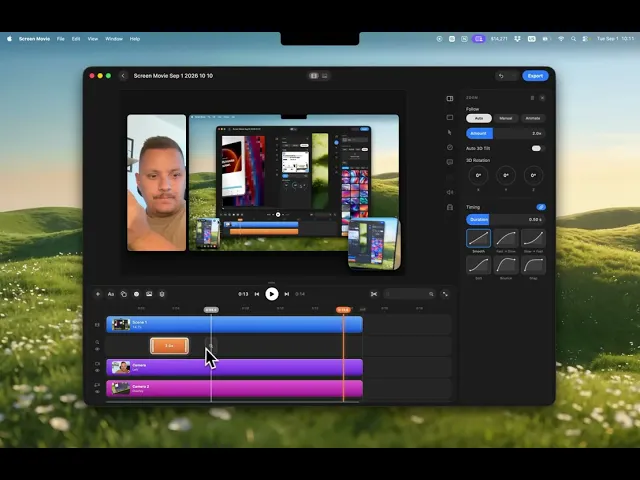Delete the zoom using the trash icon
Screen dimensions: 640x480
(532, 98)
